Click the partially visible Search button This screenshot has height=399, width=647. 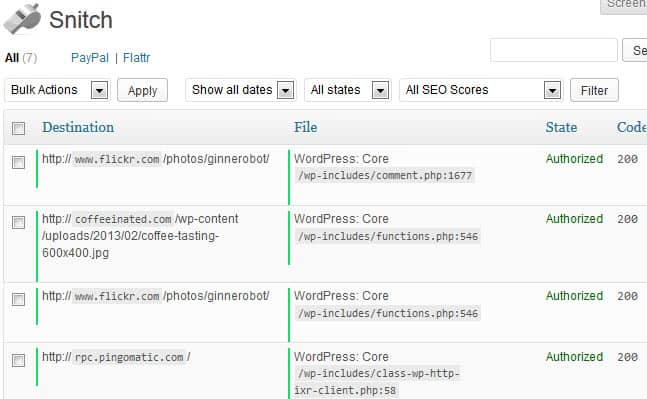pyautogui.click(x=635, y=50)
